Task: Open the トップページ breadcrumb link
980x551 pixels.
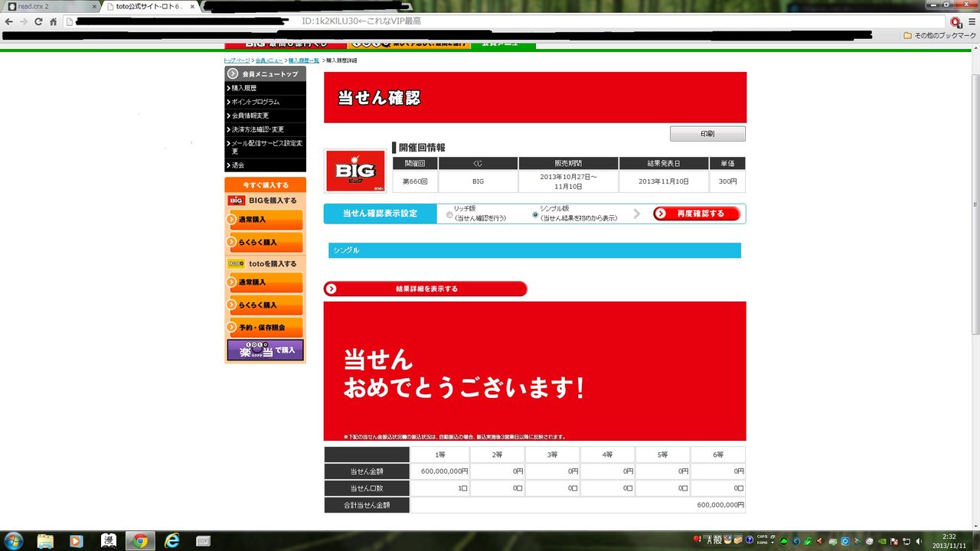Action: 237,60
